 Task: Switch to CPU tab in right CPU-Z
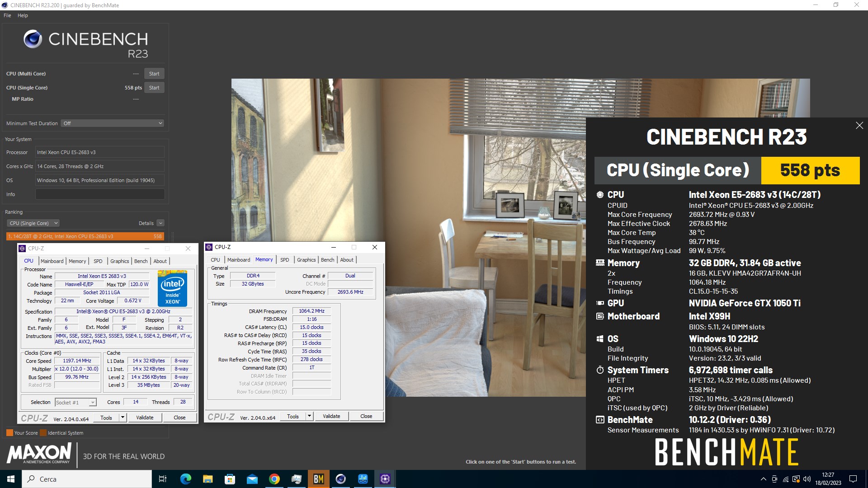(215, 260)
